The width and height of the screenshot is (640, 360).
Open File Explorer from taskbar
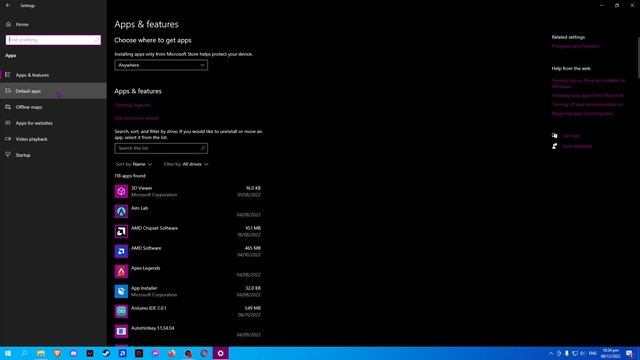pos(41,353)
